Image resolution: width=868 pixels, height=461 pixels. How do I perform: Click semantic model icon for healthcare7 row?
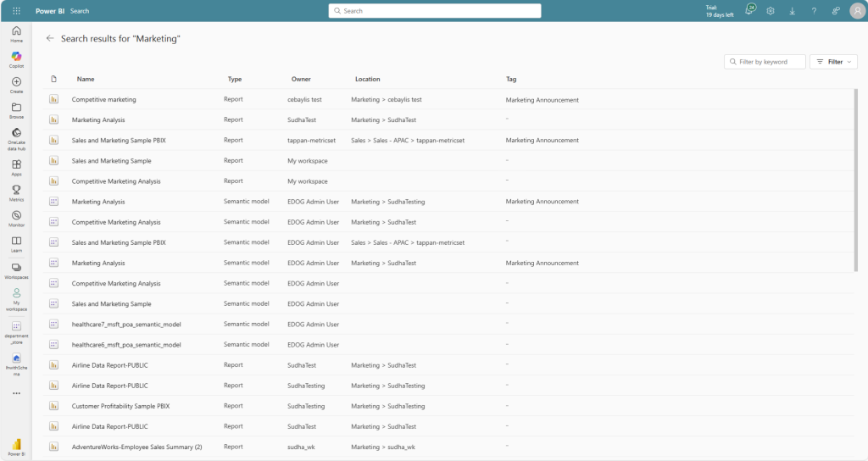pyautogui.click(x=53, y=324)
